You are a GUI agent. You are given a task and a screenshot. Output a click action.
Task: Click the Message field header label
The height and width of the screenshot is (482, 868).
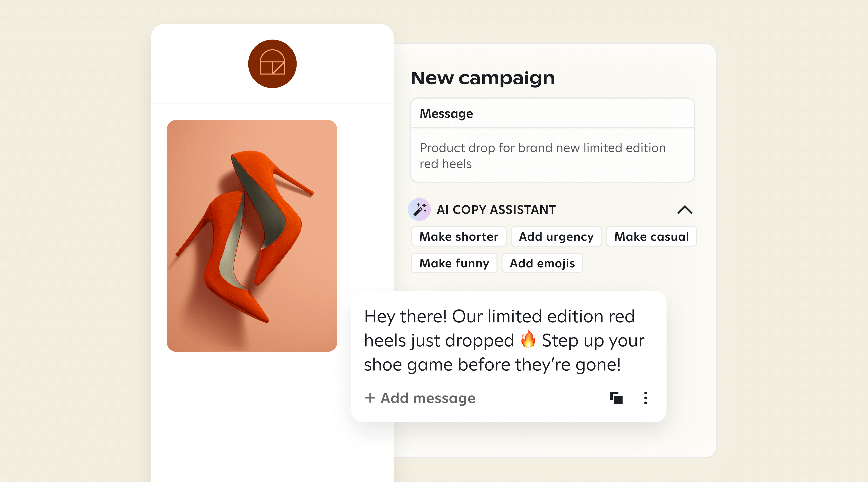tap(446, 114)
